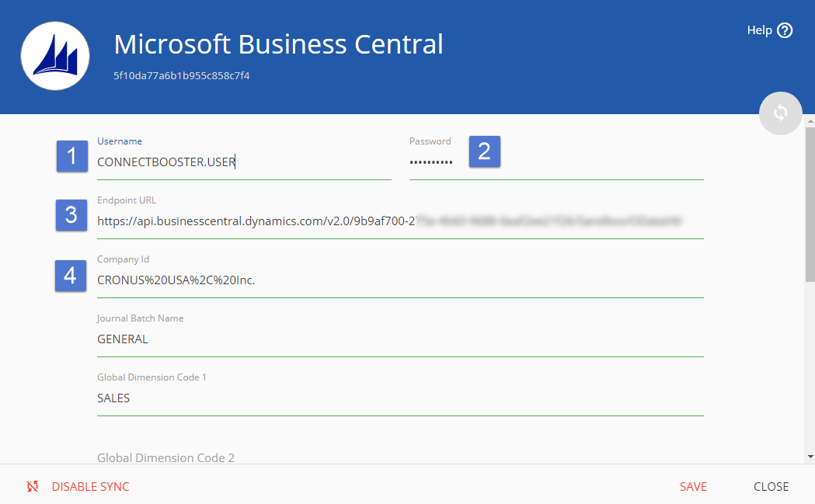Click the Microsoft Business Central logo
The width and height of the screenshot is (815, 504).
click(x=55, y=56)
